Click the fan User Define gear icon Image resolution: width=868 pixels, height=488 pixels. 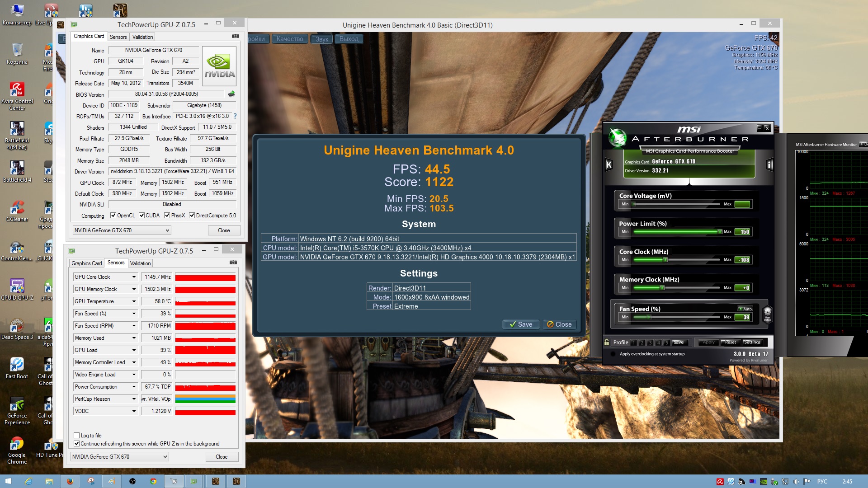tap(767, 313)
